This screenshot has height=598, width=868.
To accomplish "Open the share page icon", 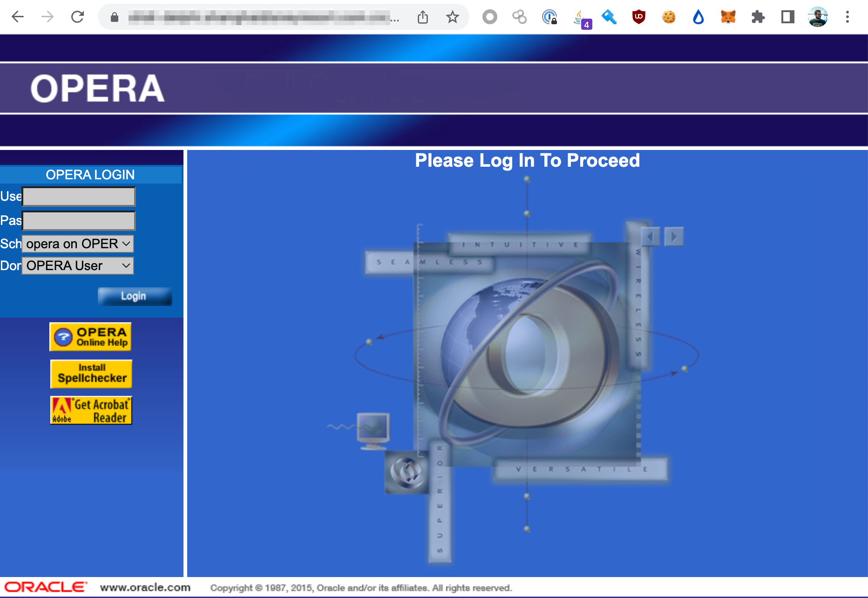I will (422, 17).
